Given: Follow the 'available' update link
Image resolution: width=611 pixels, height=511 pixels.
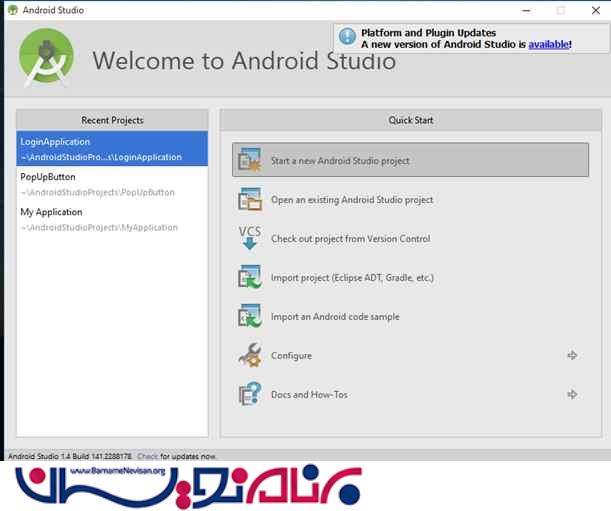Looking at the screenshot, I should [x=548, y=44].
